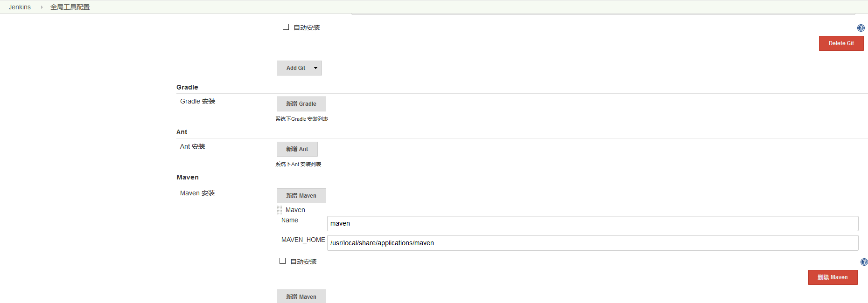Click the 新增 Gradle button
Screen dimensions: 868x303
(x=301, y=104)
